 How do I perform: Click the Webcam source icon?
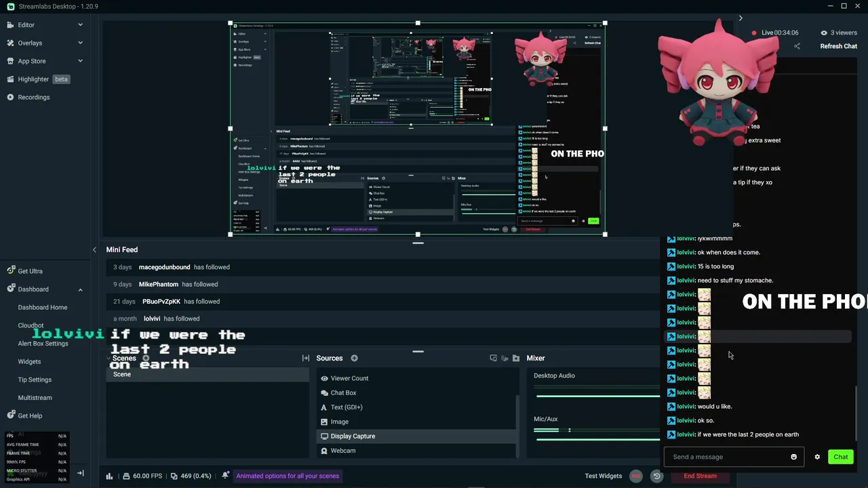[x=324, y=451]
